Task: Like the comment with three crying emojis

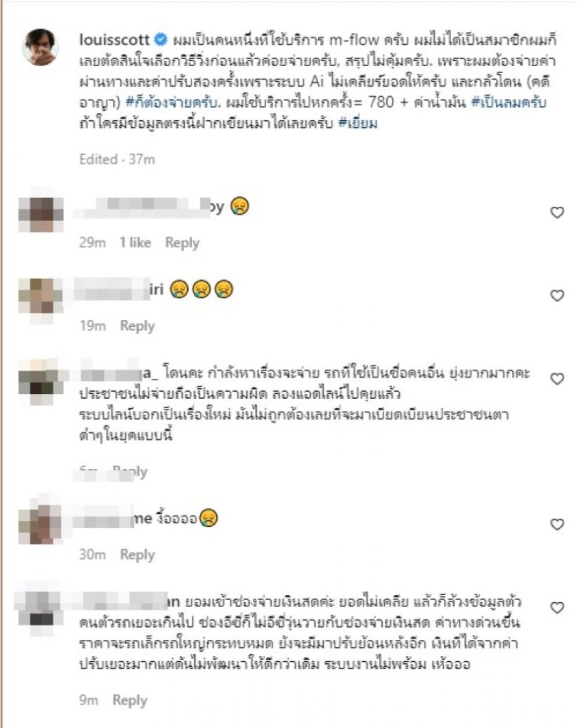Action: (x=556, y=295)
